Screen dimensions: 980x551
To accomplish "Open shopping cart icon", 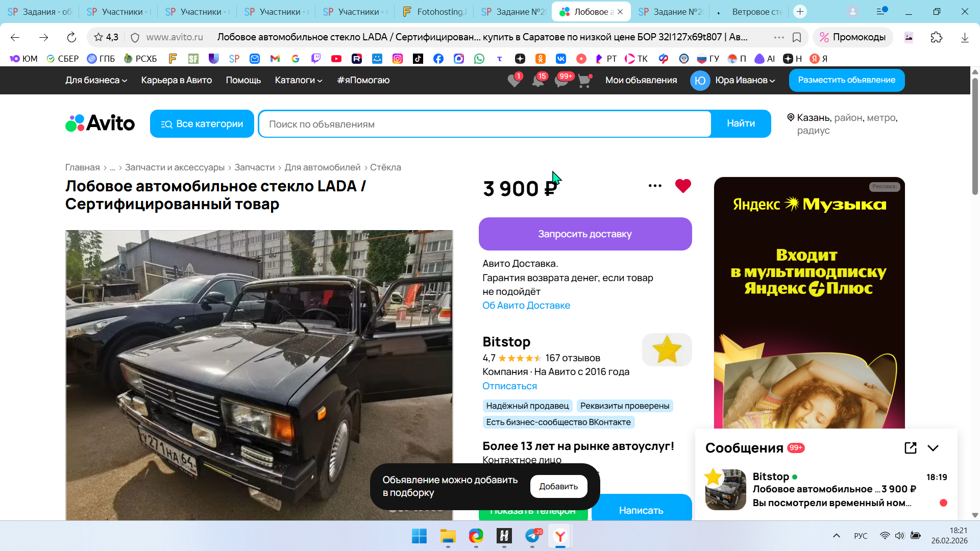I will pyautogui.click(x=584, y=81).
